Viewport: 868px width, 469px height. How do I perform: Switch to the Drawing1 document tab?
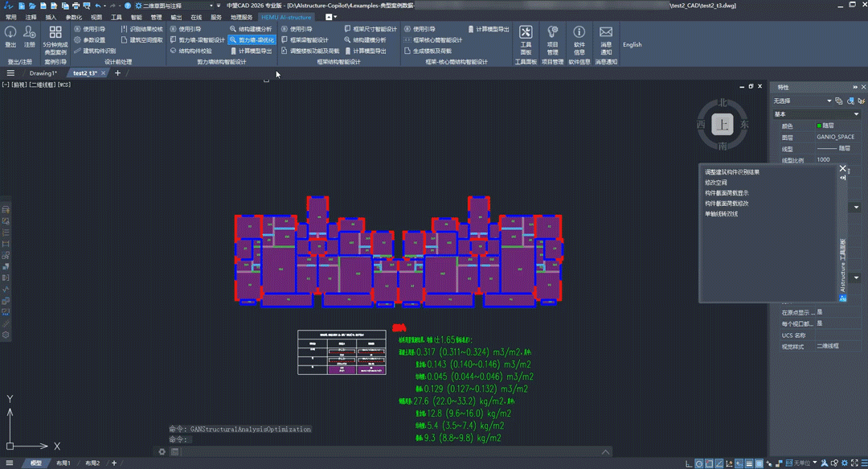[43, 73]
